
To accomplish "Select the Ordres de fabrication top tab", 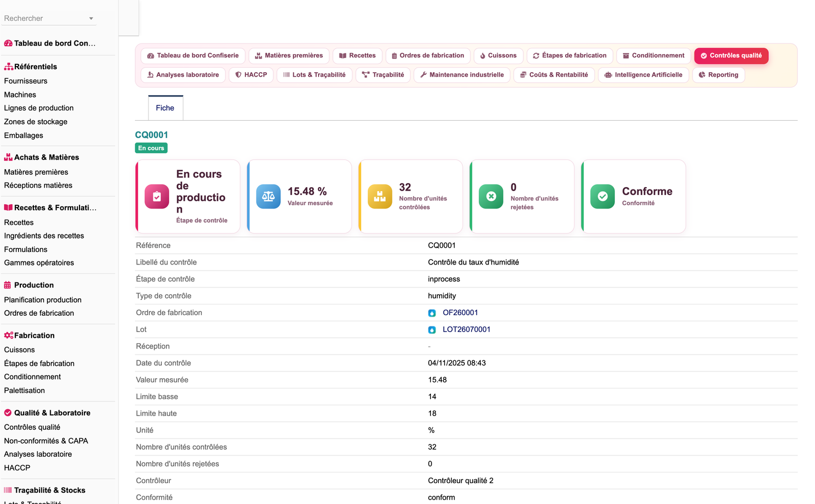I will tap(428, 56).
